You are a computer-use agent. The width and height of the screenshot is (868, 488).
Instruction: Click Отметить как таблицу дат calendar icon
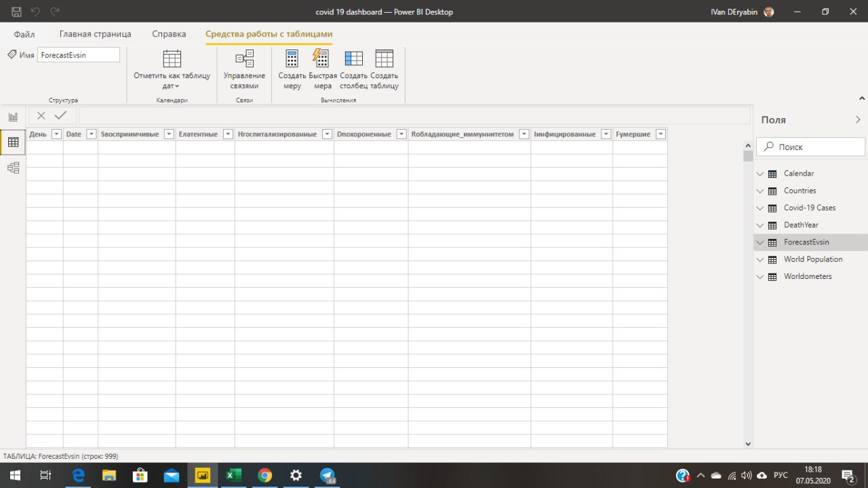tap(172, 58)
